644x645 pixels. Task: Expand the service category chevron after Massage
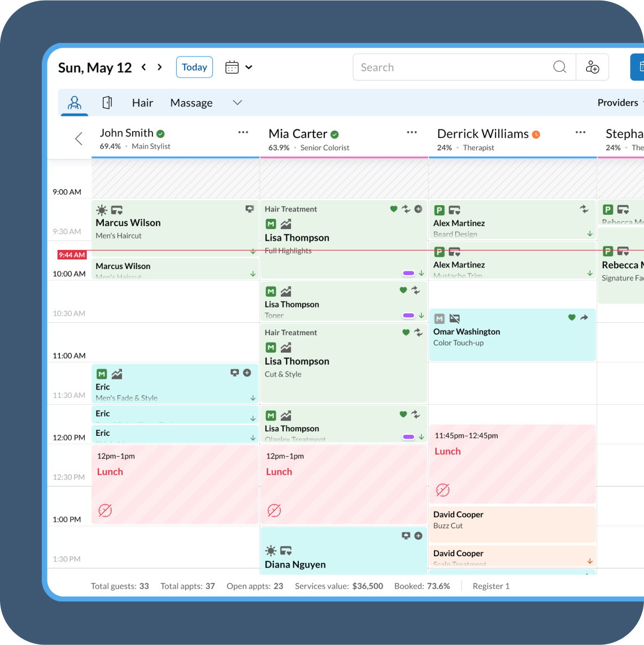coord(237,103)
